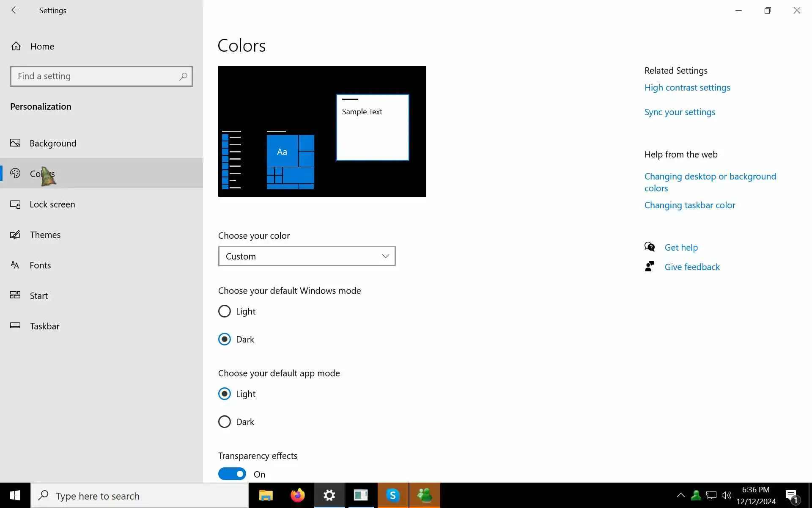
Task: Click the Skype taskbar icon
Action: click(x=393, y=495)
